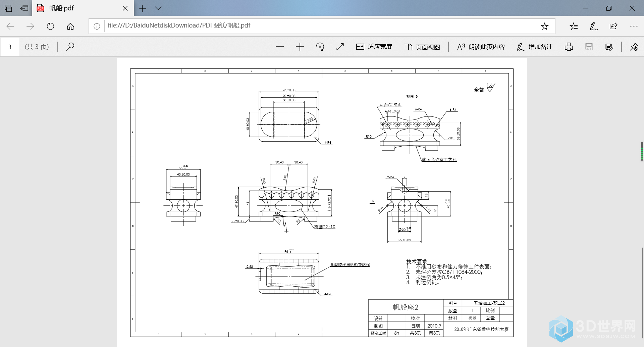Select the 帆船.pdf tab

(83, 8)
